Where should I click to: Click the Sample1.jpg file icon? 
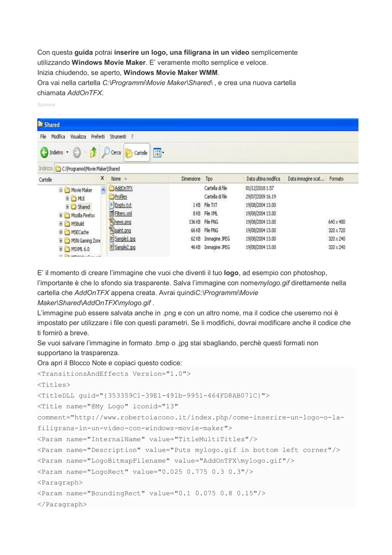[x=112, y=239]
